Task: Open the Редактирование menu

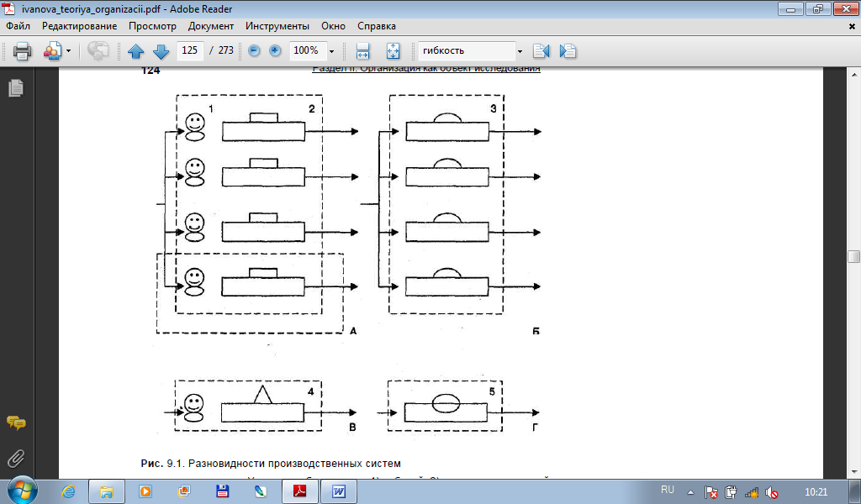Action: pos(80,26)
